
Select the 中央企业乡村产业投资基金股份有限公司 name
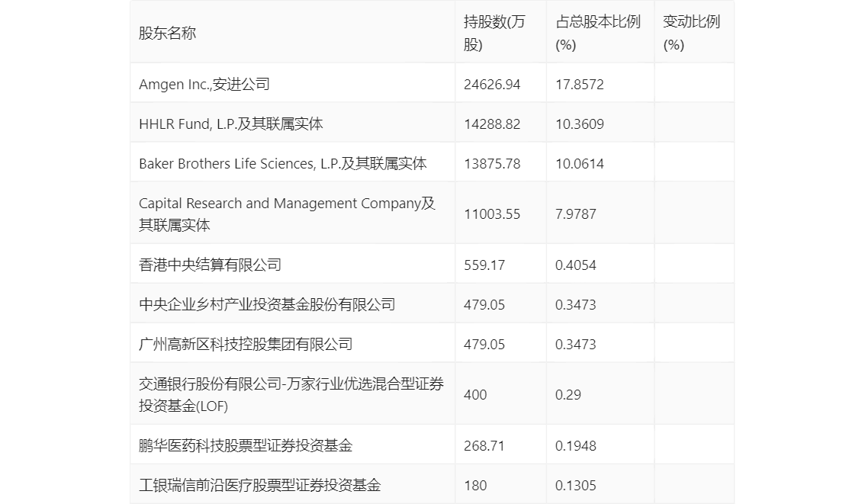point(267,304)
